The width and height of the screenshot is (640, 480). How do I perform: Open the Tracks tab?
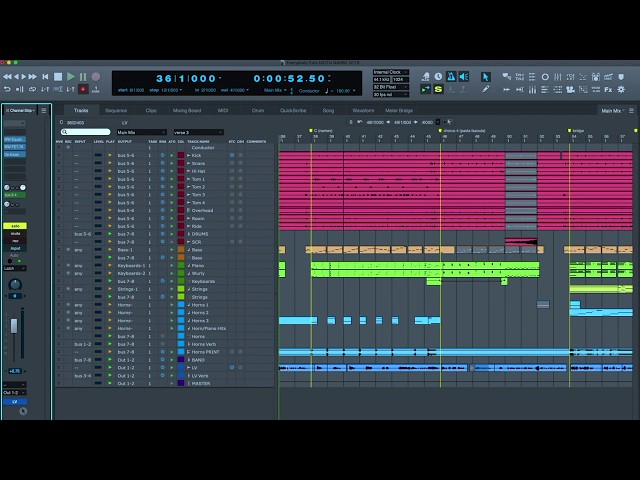point(81,110)
